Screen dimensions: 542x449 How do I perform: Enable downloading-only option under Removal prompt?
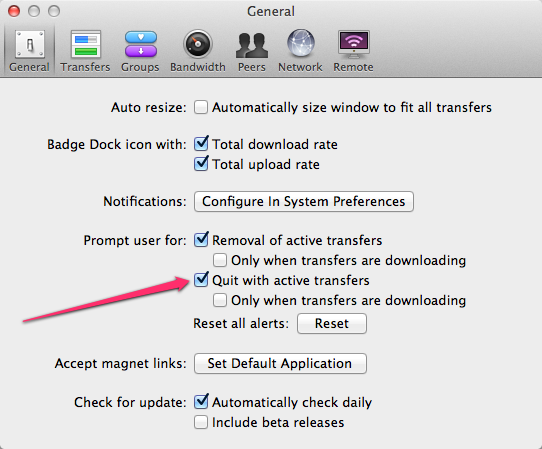pyautogui.click(x=220, y=260)
